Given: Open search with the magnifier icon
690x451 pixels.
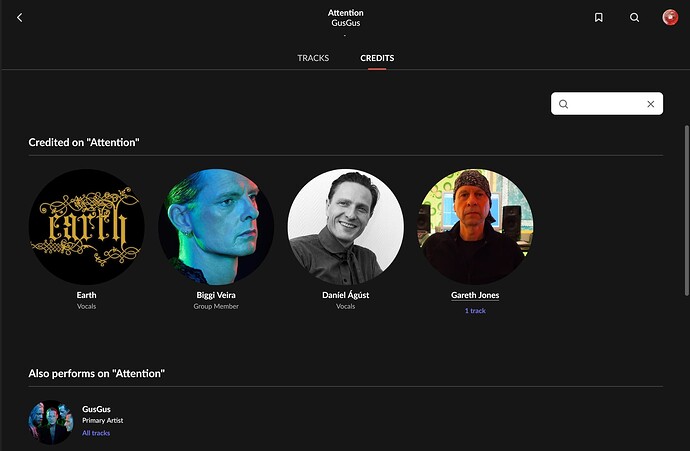Looking at the screenshot, I should (634, 17).
